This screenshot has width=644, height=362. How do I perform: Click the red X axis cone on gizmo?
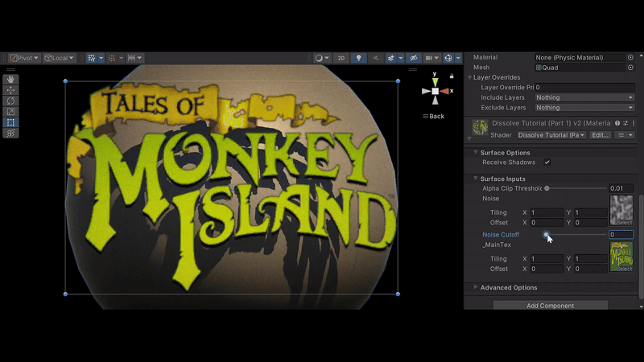click(x=444, y=91)
